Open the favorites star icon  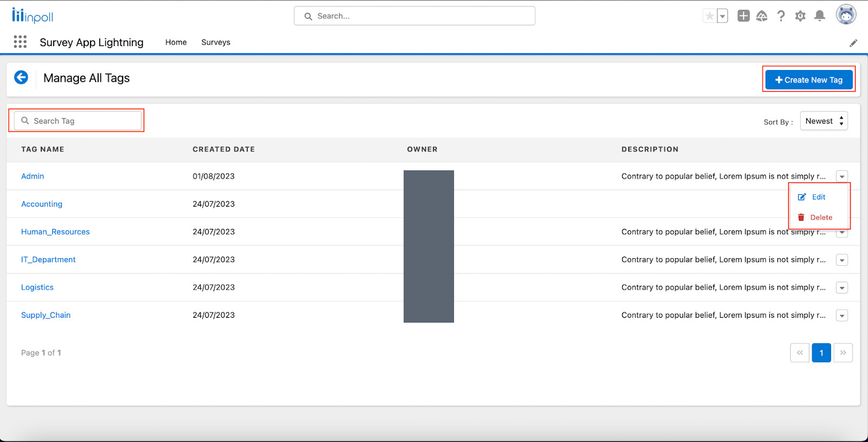tap(710, 16)
